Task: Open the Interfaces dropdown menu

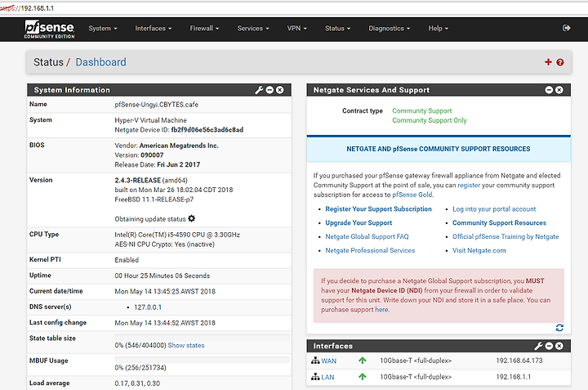Action: pyautogui.click(x=154, y=29)
